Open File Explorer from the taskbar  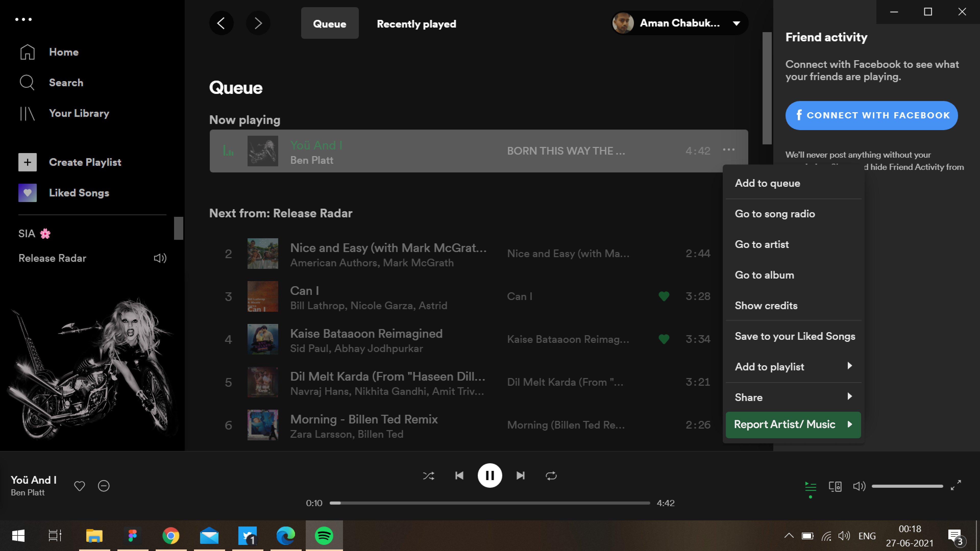(94, 536)
